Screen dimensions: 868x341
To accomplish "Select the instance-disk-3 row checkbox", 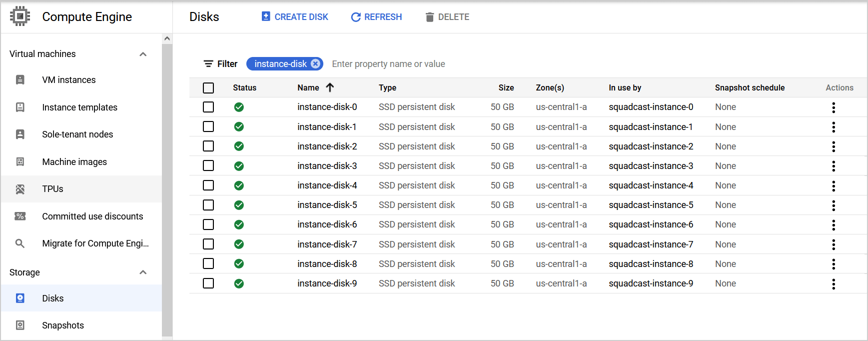I will pyautogui.click(x=208, y=166).
